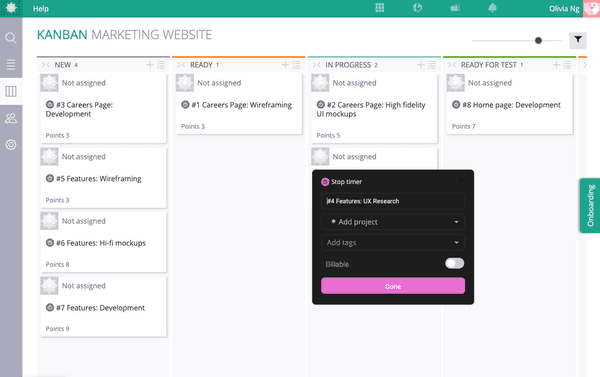The image size is (600, 377).
Task: Open the settings gear icon in sidebar
Action: click(x=11, y=145)
